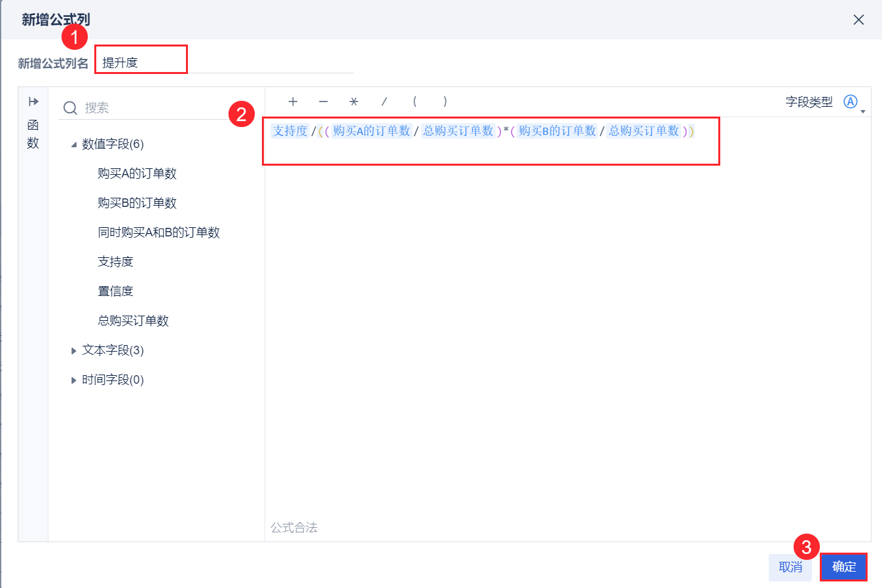
Task: Click the 新增公式列名 input field
Action: [x=225, y=62]
